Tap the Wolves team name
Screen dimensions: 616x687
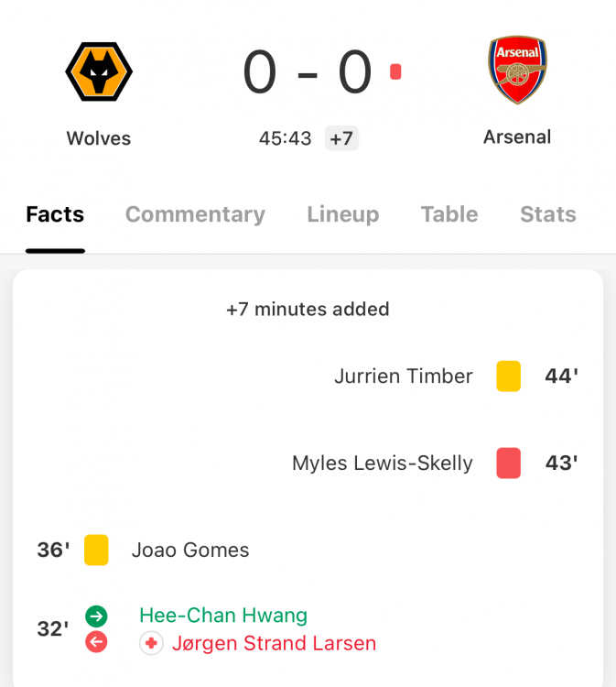pyautogui.click(x=99, y=138)
